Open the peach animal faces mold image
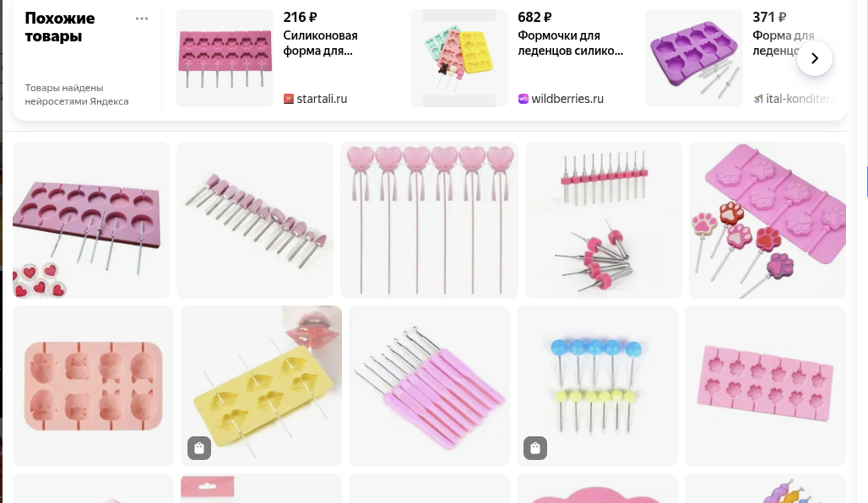Viewport: 868px width, 503px height. tap(93, 386)
